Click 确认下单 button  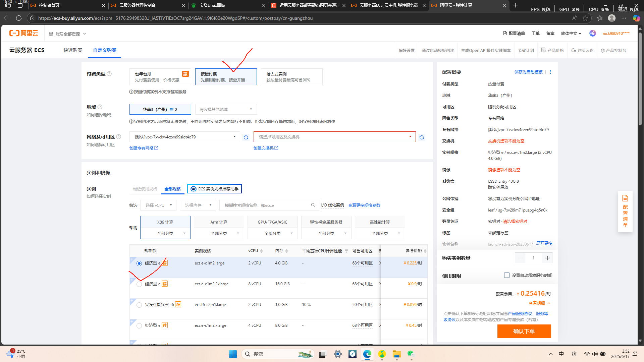(524, 331)
